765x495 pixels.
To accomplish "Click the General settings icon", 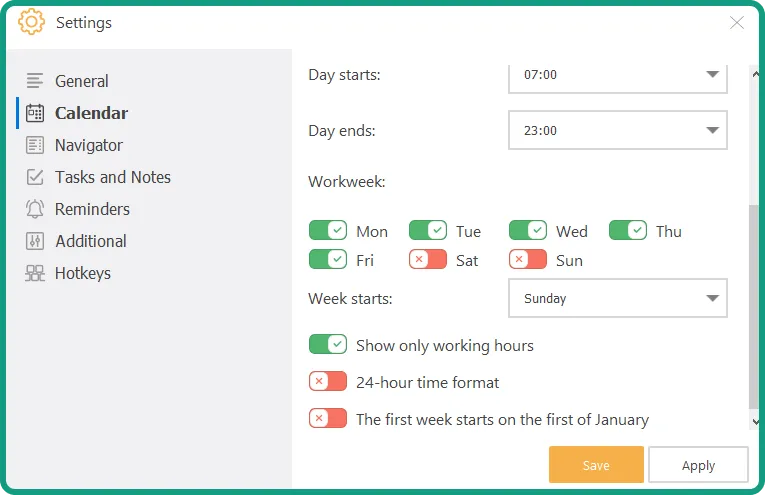I will tap(35, 81).
